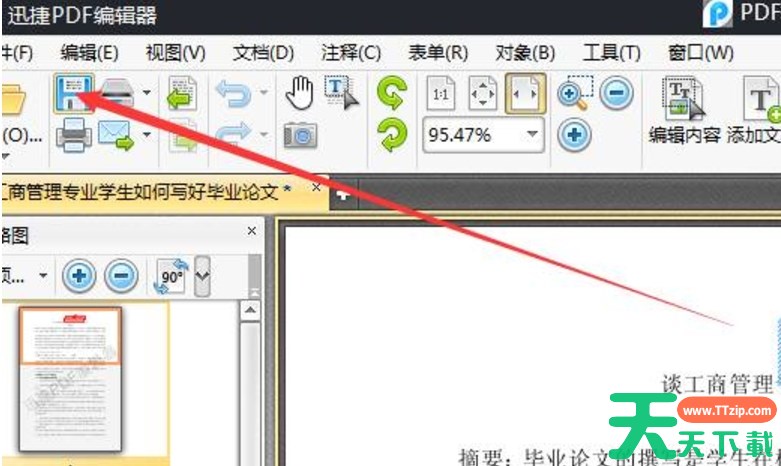Viewport: 781px width, 466px height.
Task: Click the 编辑内容 edit content tool
Action: tap(684, 111)
